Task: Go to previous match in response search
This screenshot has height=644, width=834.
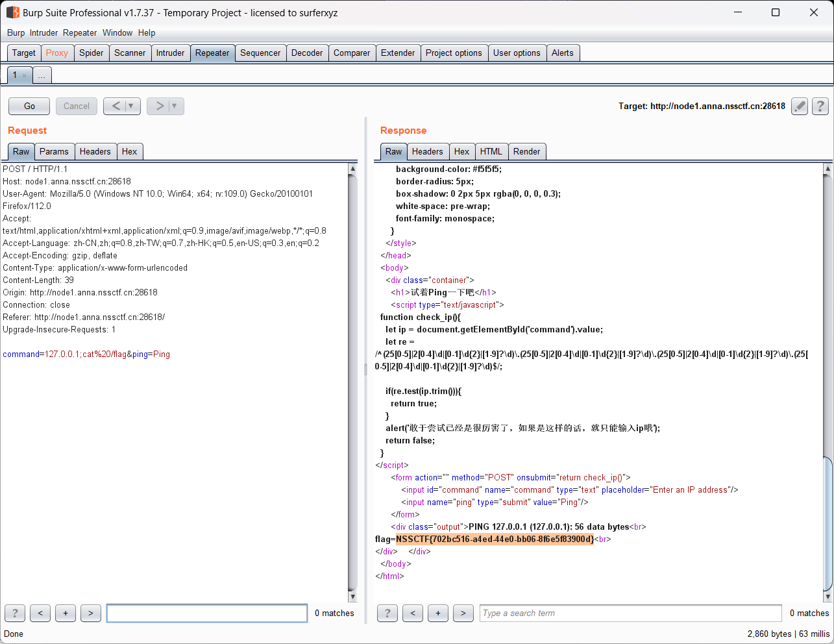Action: pos(413,613)
